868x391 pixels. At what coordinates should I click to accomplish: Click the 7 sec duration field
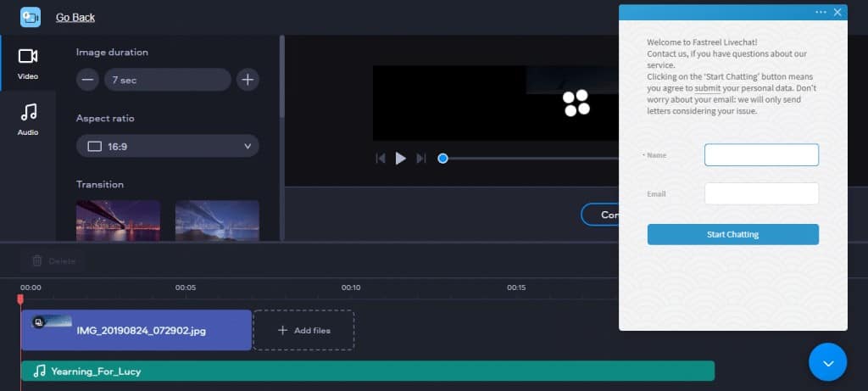click(168, 80)
